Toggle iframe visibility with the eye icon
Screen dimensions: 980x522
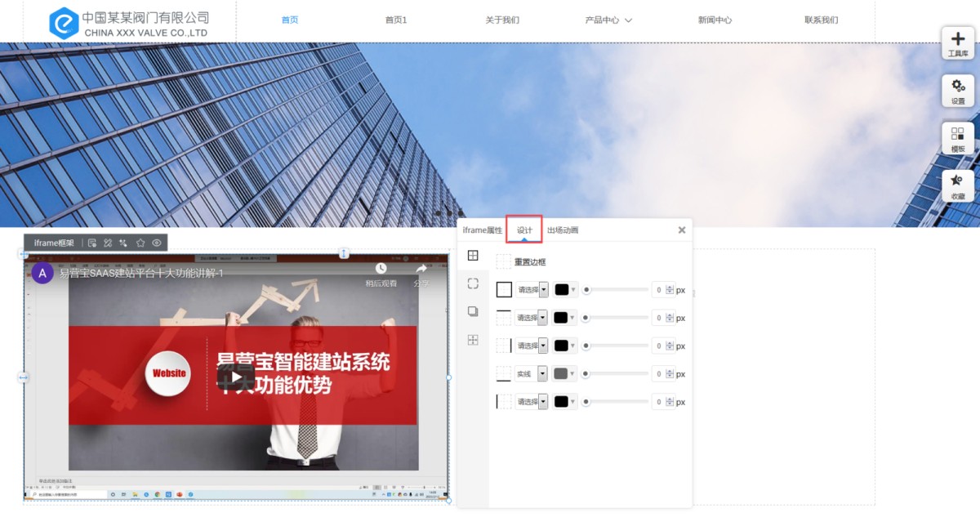pyautogui.click(x=157, y=243)
